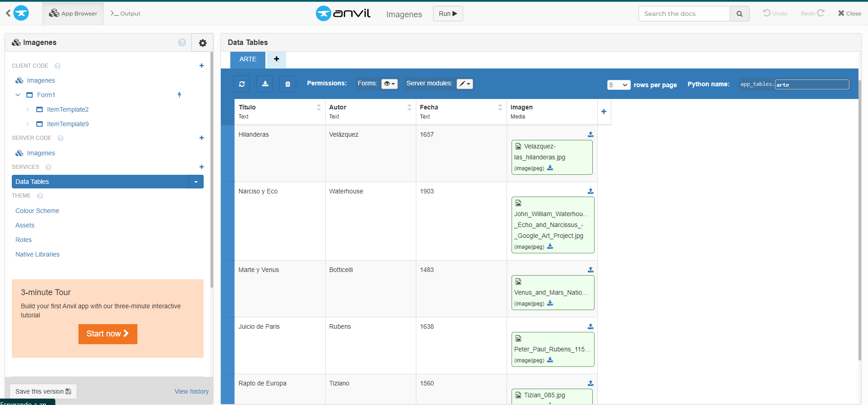The width and height of the screenshot is (868, 405).
Task: Switch to the App Browser tab
Action: tap(73, 14)
